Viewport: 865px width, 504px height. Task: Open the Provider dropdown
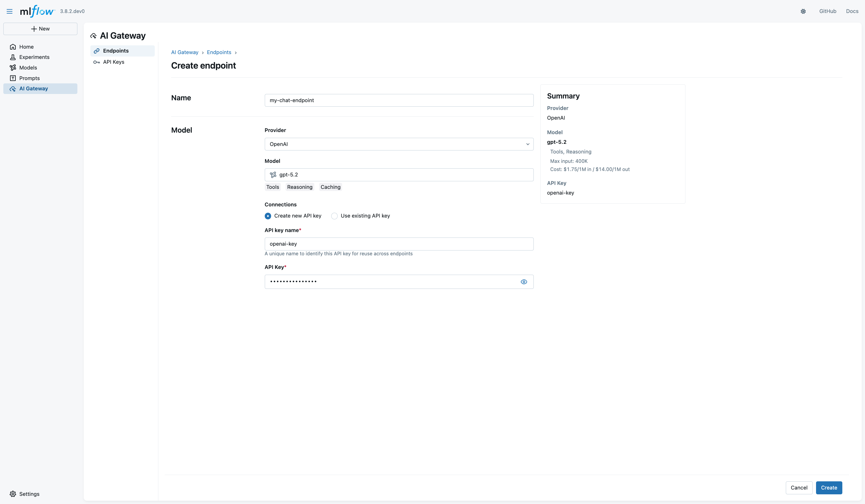(x=399, y=144)
